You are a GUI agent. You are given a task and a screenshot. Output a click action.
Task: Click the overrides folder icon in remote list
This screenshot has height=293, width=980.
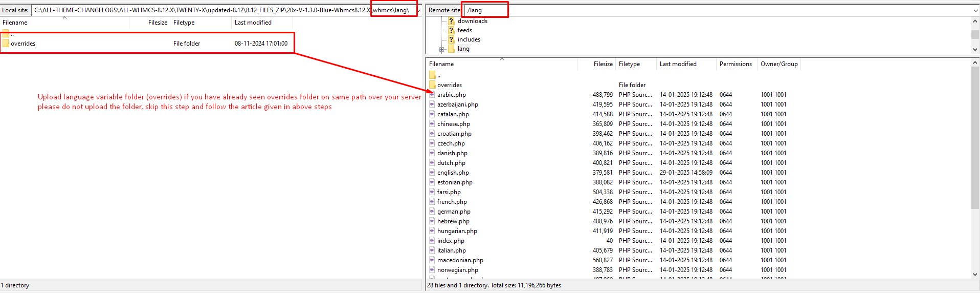pyautogui.click(x=432, y=85)
